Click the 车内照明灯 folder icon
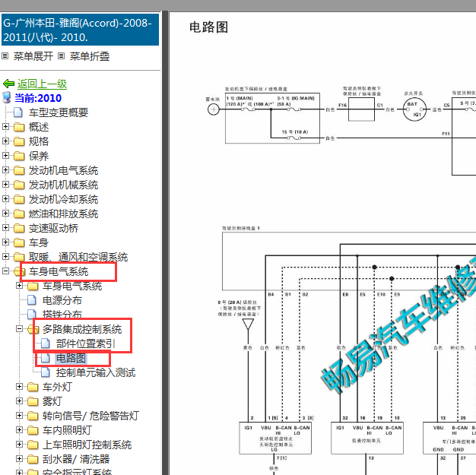Screen dimensions: 476x475 pyautogui.click(x=33, y=430)
